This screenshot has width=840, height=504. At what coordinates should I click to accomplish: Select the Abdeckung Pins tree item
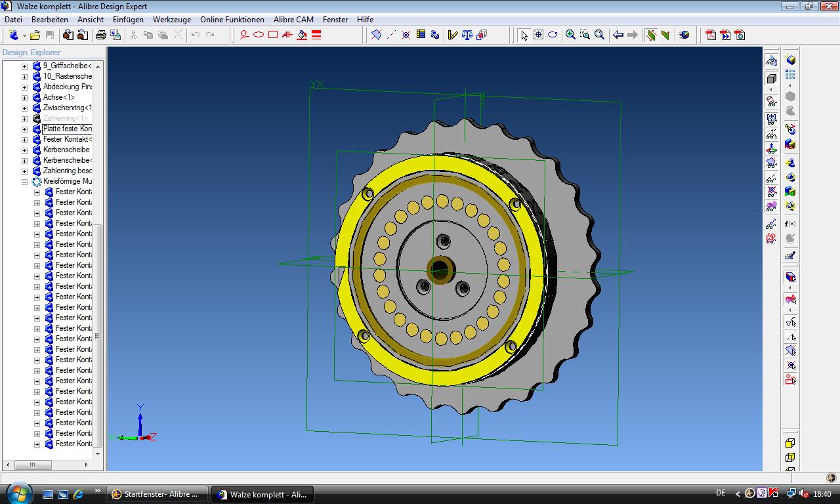(68, 87)
